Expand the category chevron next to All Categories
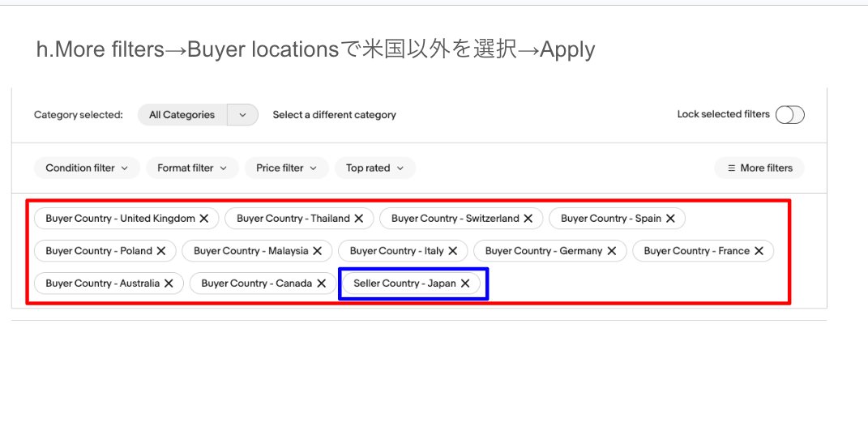Screen dimensions: 868x426 [x=242, y=115]
